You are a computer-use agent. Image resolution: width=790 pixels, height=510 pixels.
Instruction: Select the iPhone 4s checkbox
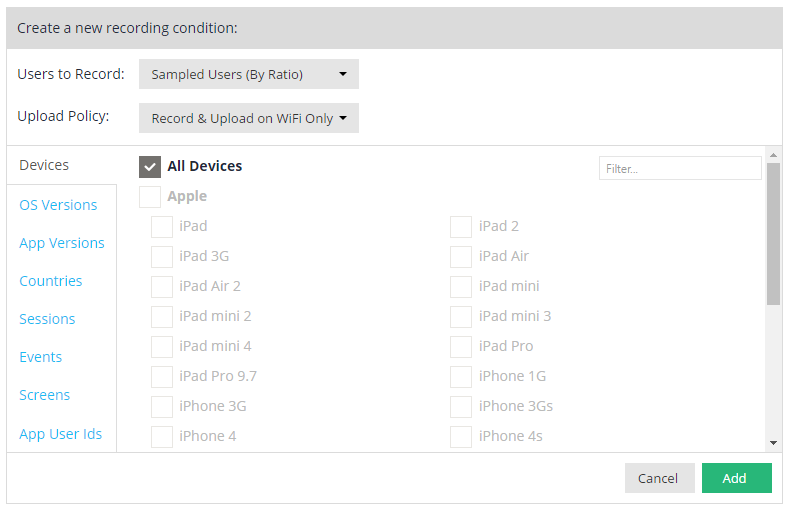pyautogui.click(x=461, y=437)
